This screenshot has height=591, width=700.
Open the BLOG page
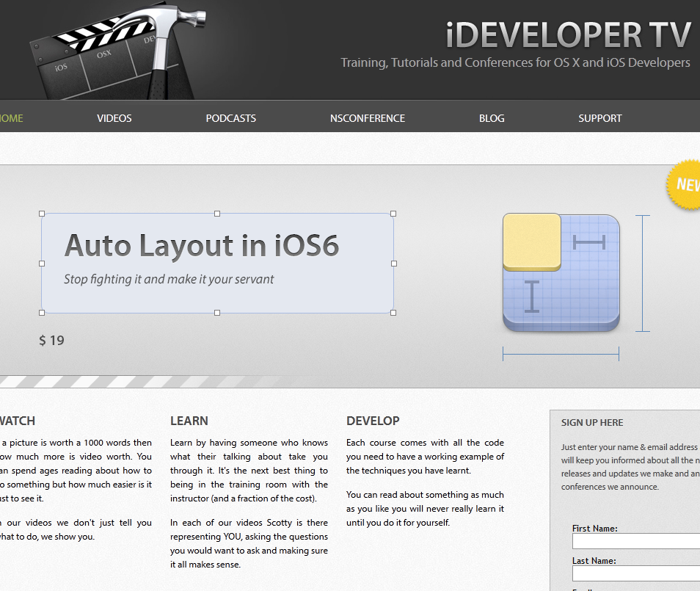pyautogui.click(x=492, y=118)
